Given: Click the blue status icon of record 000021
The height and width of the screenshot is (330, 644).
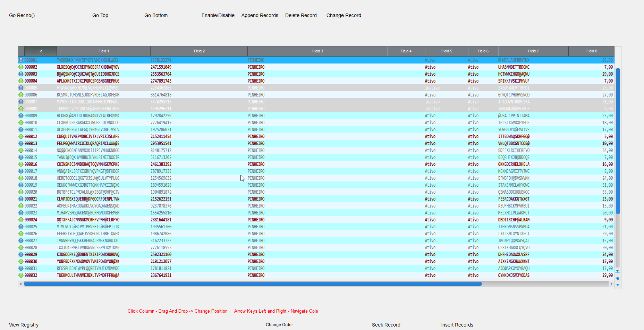Looking at the screenshot, I should click(21, 199).
